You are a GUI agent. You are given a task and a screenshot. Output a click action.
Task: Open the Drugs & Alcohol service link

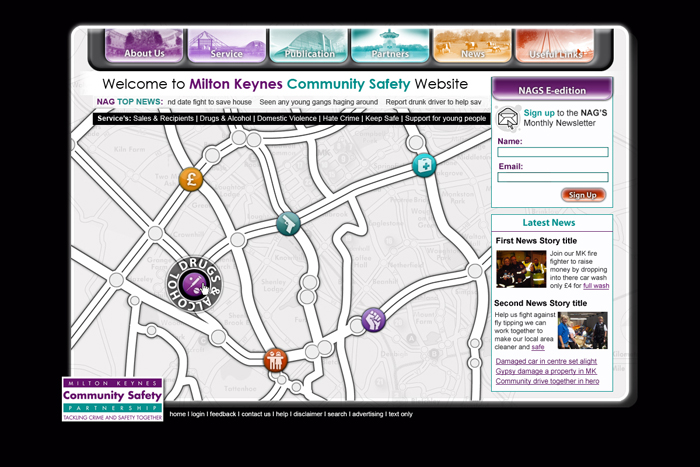click(x=225, y=119)
